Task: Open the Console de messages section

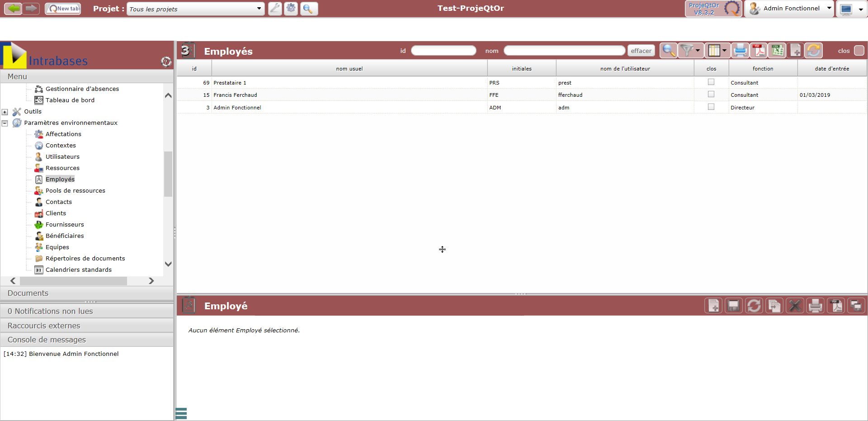Action: pos(87,340)
